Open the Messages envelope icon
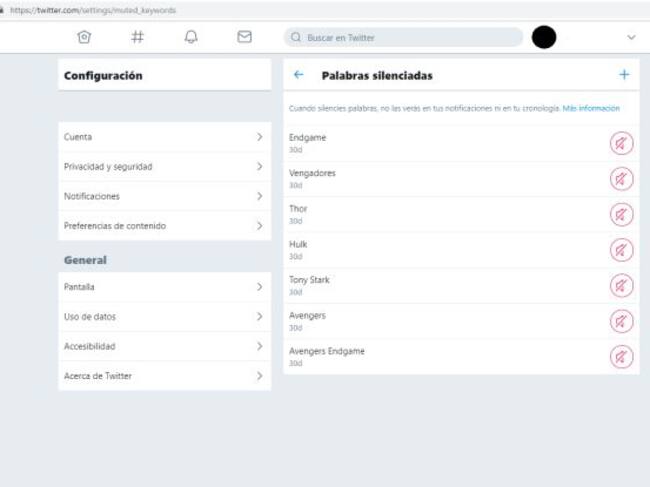 (244, 37)
